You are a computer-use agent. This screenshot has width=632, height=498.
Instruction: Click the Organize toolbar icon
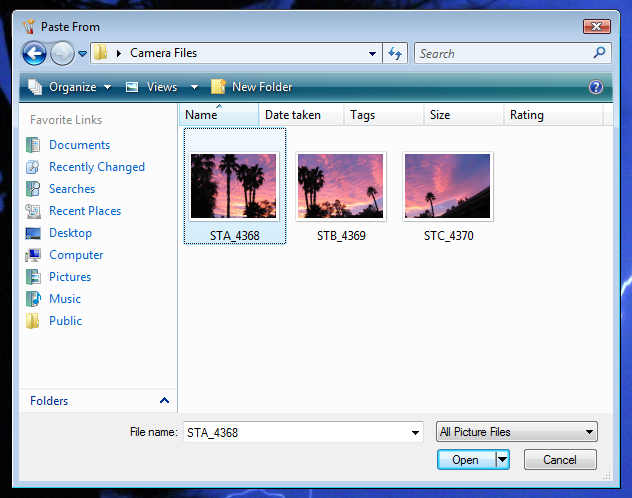pos(35,87)
